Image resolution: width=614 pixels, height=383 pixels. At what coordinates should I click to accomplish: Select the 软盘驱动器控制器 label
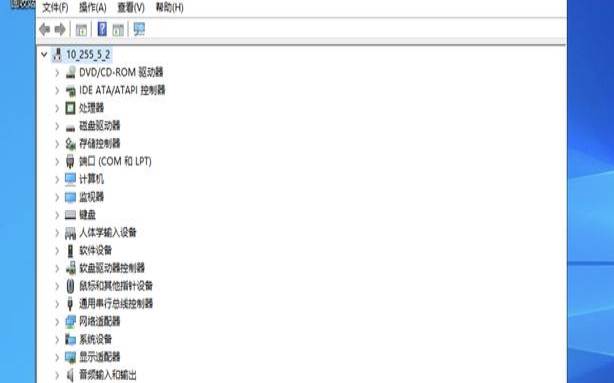112,268
